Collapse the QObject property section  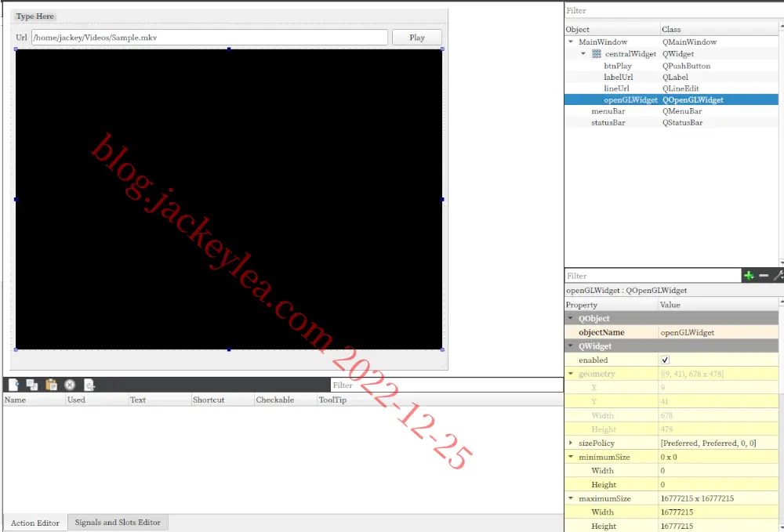[x=571, y=318]
